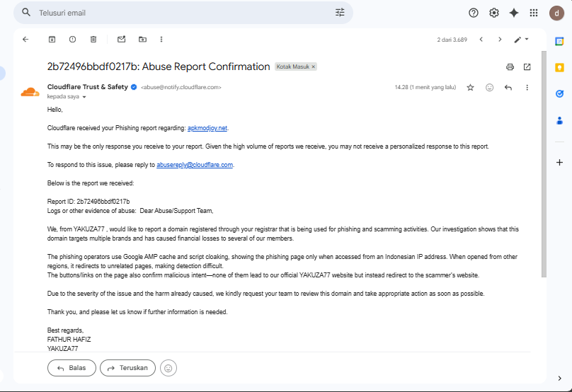Click verified sender checkmark badge
Screen dimensions: 572x392
click(134, 87)
